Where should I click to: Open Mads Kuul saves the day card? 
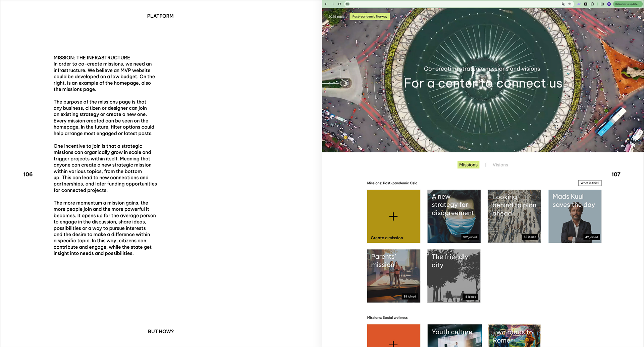click(x=575, y=216)
